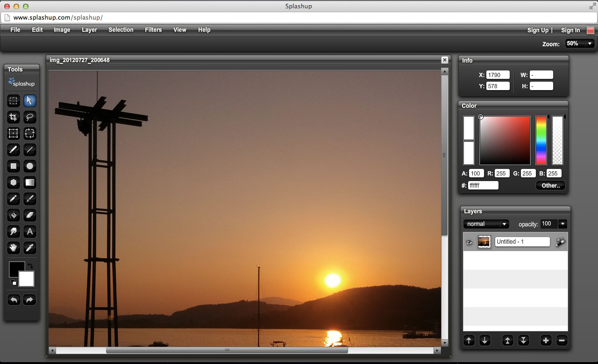
Task: Add a new layer with plus button
Action: click(546, 340)
